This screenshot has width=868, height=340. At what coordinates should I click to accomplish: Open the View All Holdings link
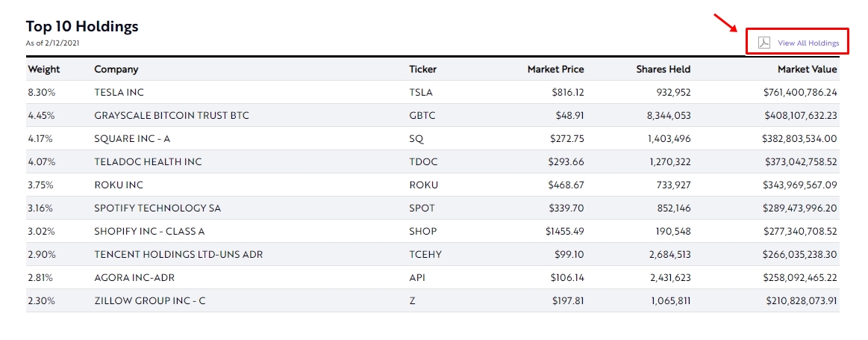808,43
